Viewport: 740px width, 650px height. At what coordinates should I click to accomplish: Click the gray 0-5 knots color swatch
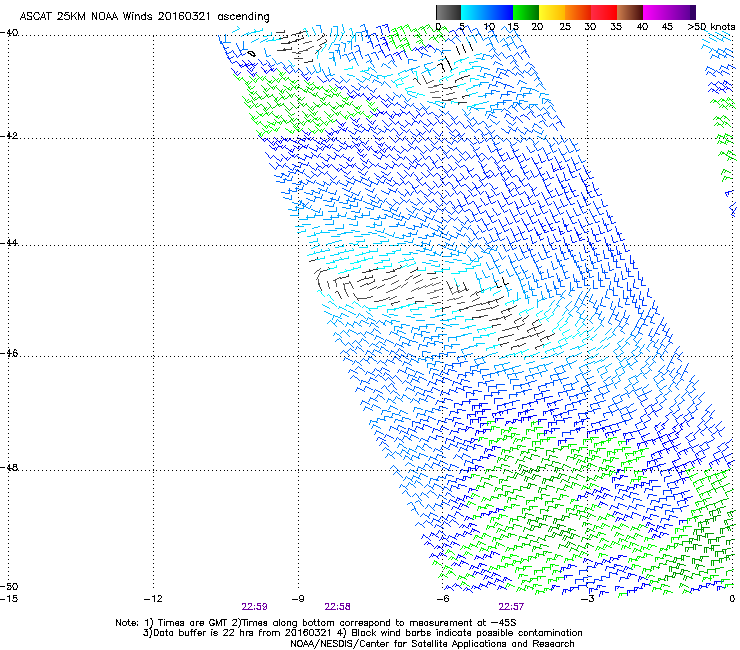[x=449, y=12]
